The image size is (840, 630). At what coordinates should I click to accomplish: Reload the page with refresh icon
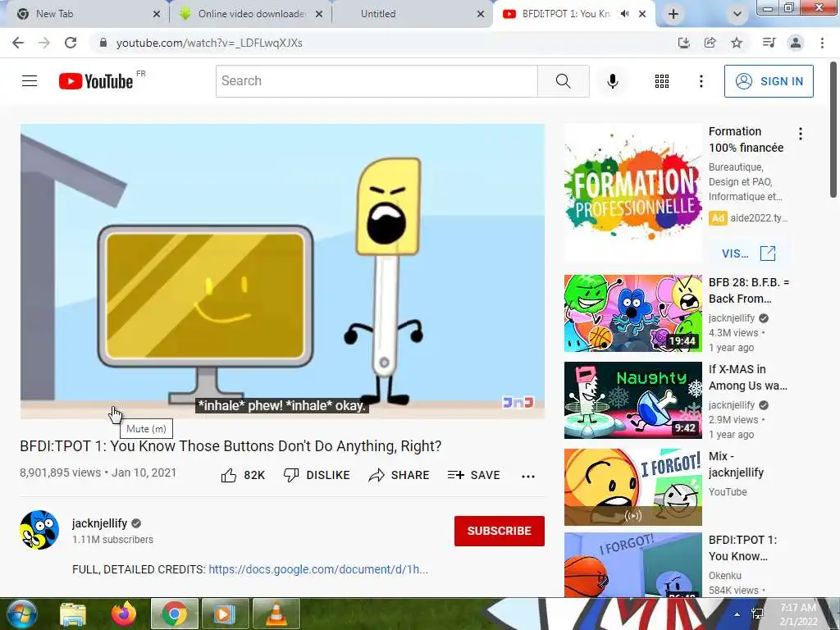point(71,43)
